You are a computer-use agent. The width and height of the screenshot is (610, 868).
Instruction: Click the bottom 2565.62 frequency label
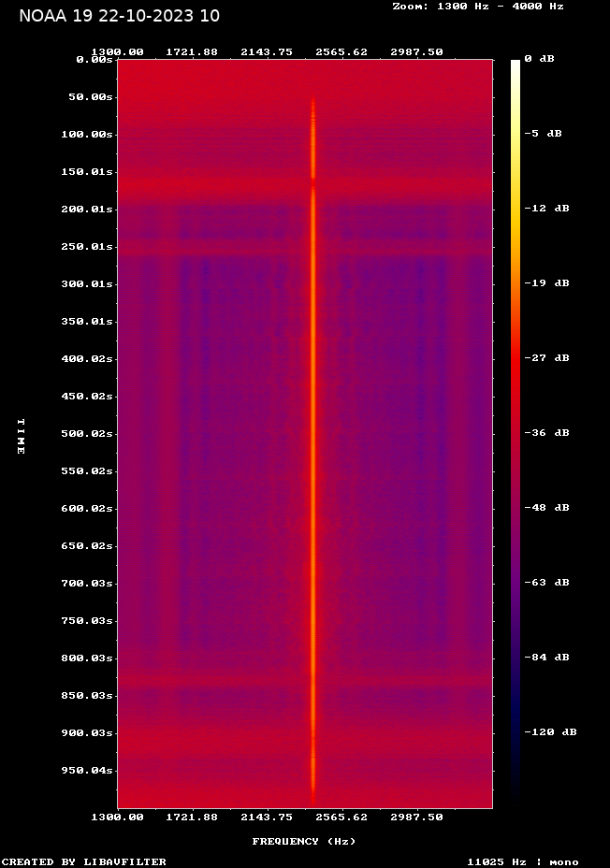pos(341,817)
